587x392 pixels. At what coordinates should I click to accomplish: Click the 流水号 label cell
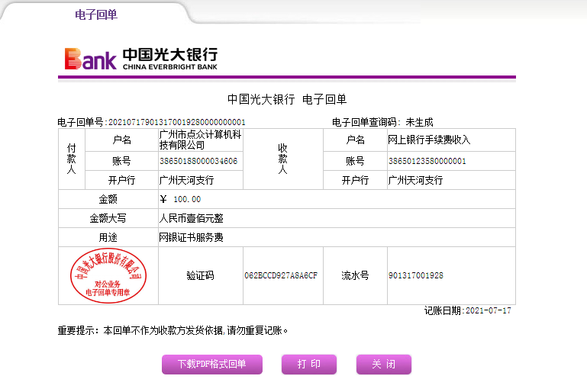(355, 275)
